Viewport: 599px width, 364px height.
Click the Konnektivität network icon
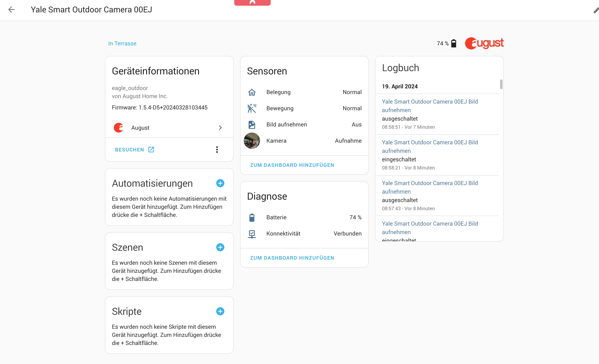(252, 234)
